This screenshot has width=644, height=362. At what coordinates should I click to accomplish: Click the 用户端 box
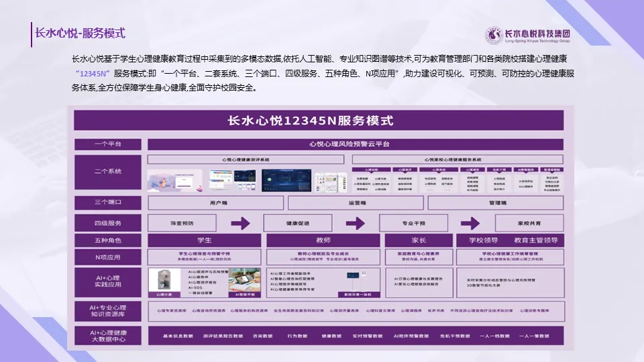coord(215,202)
